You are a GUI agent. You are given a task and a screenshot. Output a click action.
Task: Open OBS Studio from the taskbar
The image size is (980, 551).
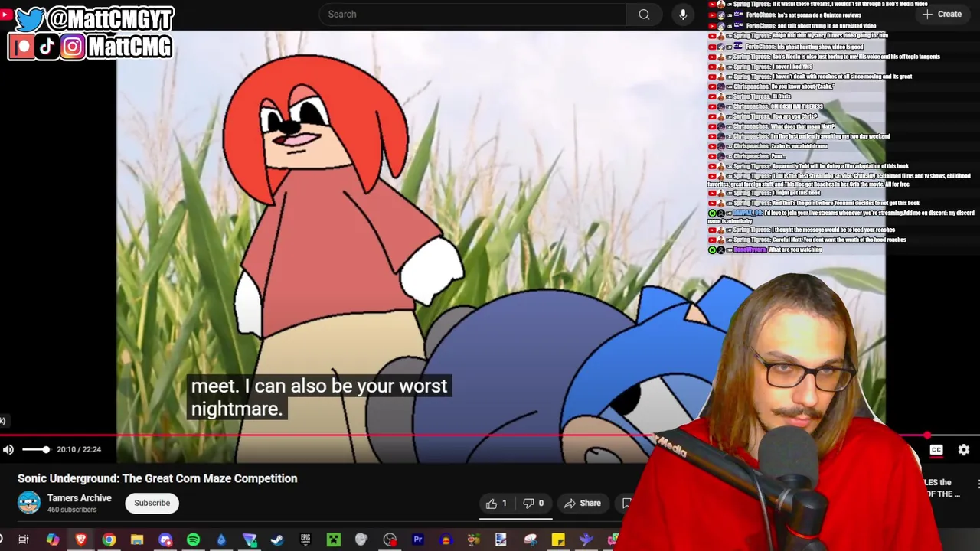[x=390, y=540]
